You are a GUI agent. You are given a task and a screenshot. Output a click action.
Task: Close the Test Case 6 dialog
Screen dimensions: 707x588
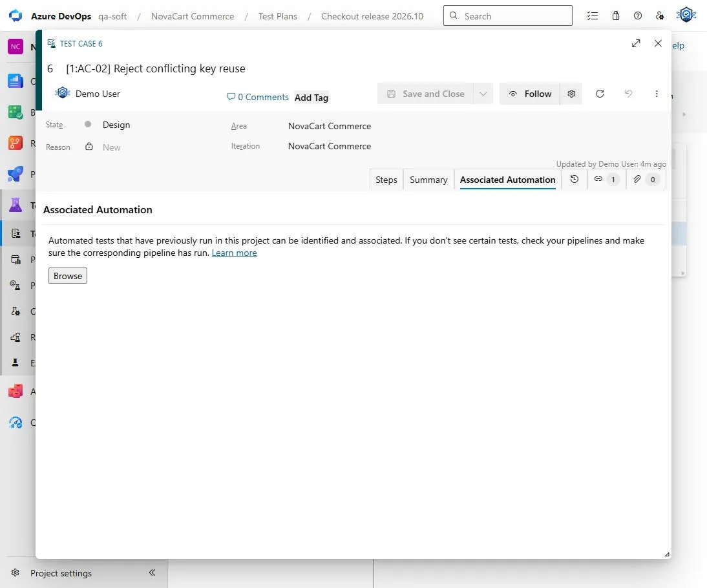(x=658, y=43)
